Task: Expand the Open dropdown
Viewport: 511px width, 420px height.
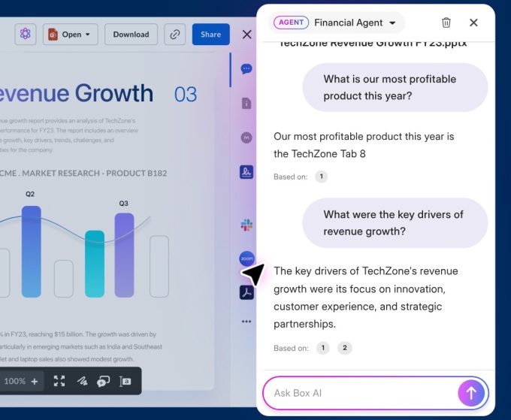Action: (70, 35)
